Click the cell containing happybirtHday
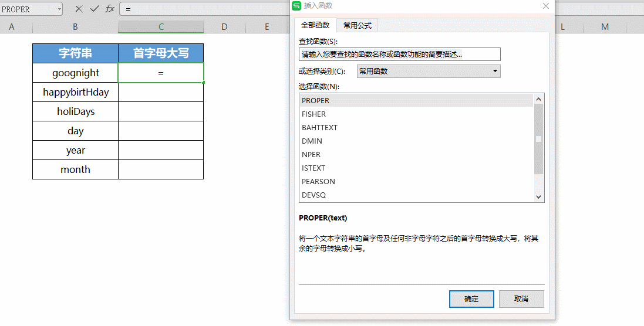Viewport: 644px width, 326px height. coord(75,92)
